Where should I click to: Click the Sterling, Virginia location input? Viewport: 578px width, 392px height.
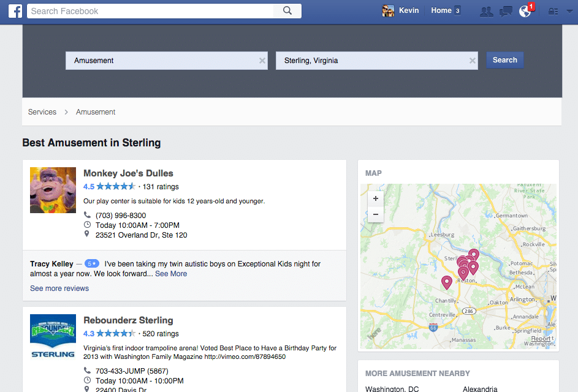point(377,61)
